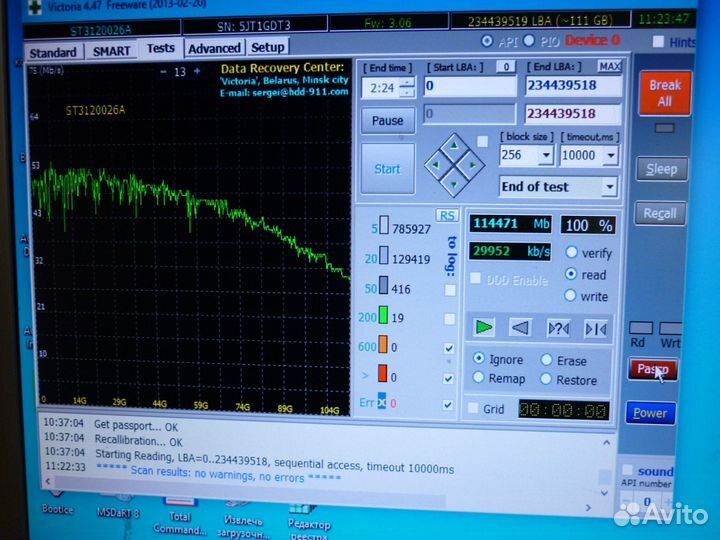
Task: Switch to the SMART tab
Action: tap(112, 51)
